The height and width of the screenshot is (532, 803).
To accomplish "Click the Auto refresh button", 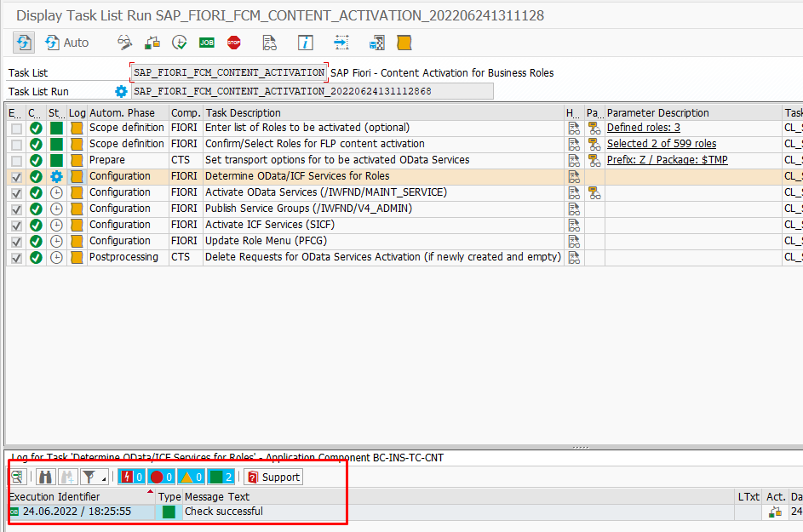I will click(x=67, y=43).
